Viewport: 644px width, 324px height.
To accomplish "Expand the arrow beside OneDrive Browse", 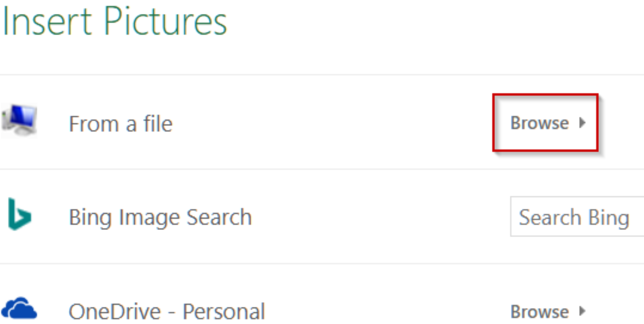I will tap(583, 311).
